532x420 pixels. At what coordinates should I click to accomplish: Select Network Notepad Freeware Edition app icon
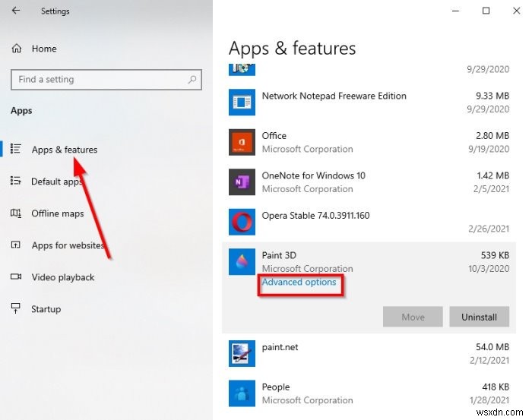pyautogui.click(x=242, y=102)
